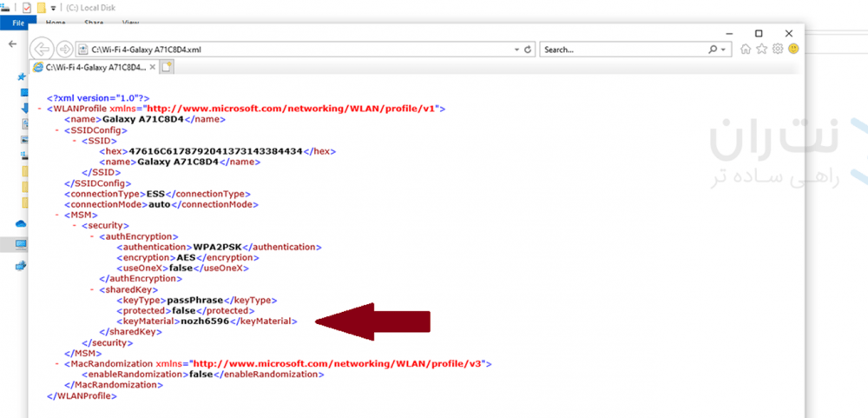Viewport: 868px width, 418px height.
Task: Expand the address bar autocomplete dropdown
Action: 516,50
